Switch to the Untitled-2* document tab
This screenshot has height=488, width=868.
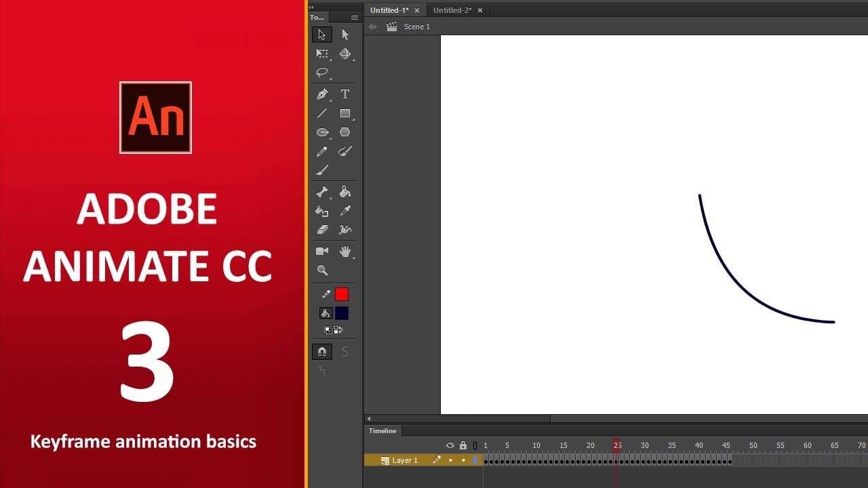pos(452,10)
